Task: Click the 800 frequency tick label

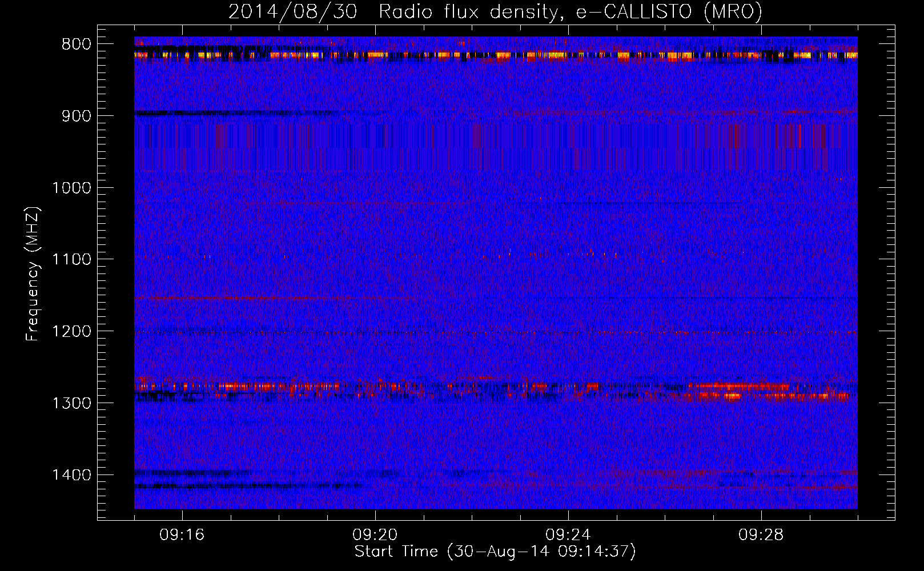Action: 77,44
